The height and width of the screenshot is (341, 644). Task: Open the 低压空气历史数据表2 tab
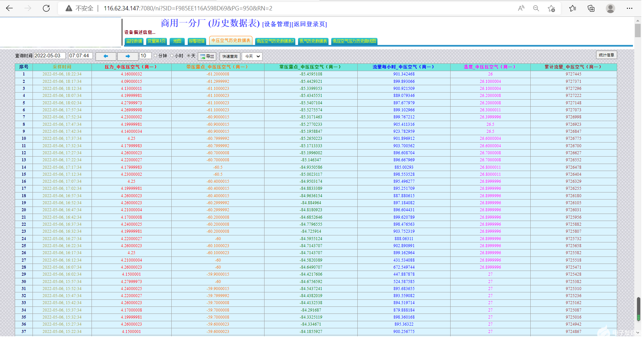pyautogui.click(x=275, y=41)
